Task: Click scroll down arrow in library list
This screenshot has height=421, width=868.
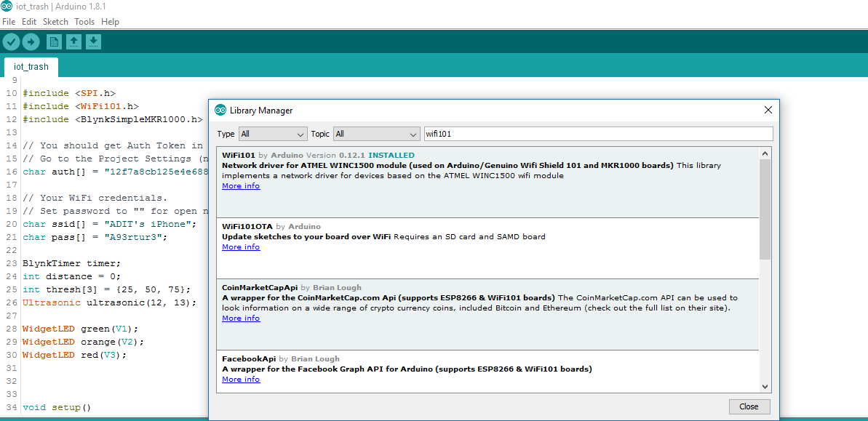Action: (x=765, y=386)
